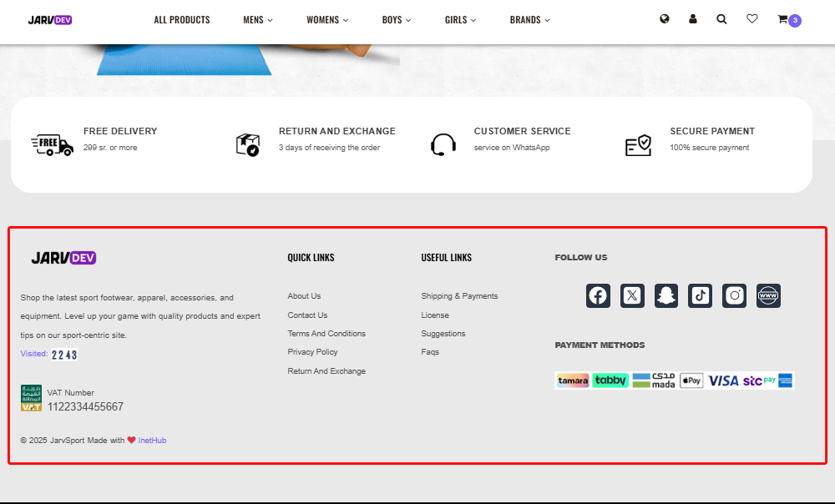Visit the TikTok social icon
This screenshot has height=504, width=835.
coord(700,295)
